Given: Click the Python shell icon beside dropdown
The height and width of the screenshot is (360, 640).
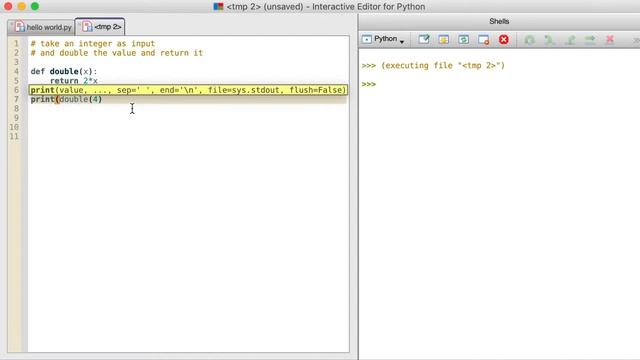Looking at the screenshot, I should pyautogui.click(x=367, y=39).
